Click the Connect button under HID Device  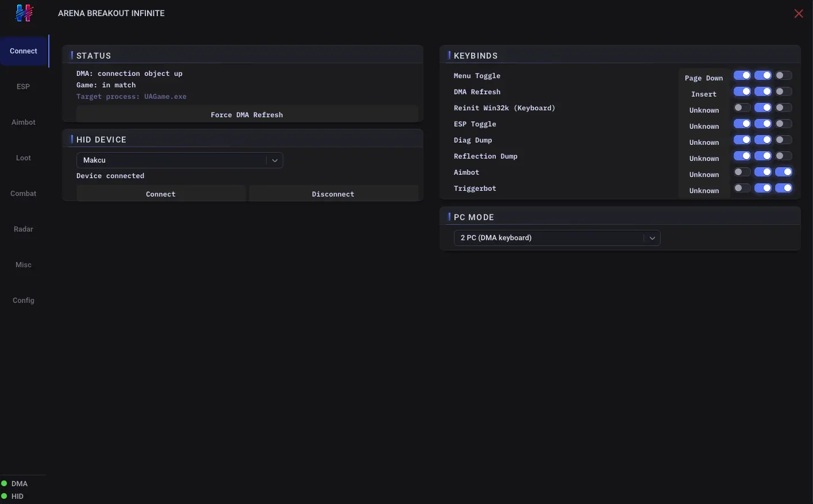tap(161, 194)
